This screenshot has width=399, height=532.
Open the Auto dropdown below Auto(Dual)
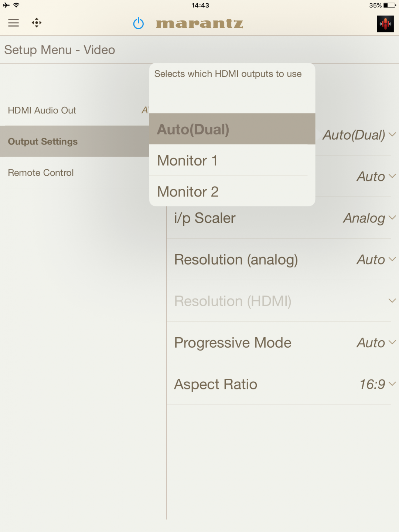point(376,176)
